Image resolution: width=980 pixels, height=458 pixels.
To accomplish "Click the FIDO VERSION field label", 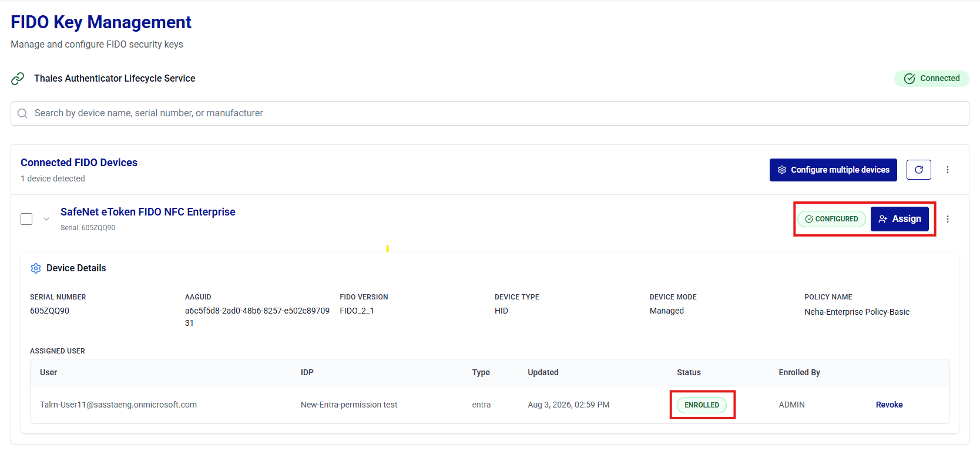I will pyautogui.click(x=364, y=297).
